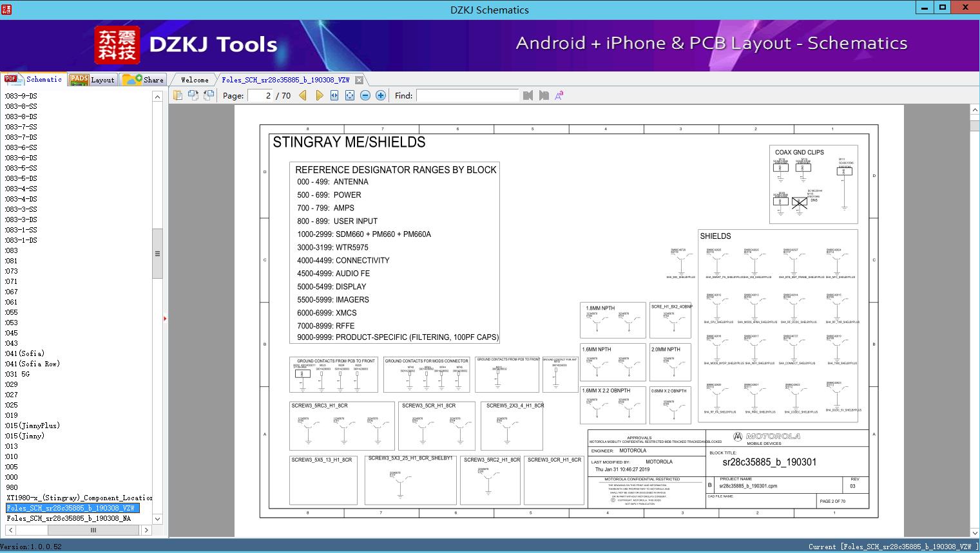Fit page to width
This screenshot has height=553, width=980.
tap(334, 95)
